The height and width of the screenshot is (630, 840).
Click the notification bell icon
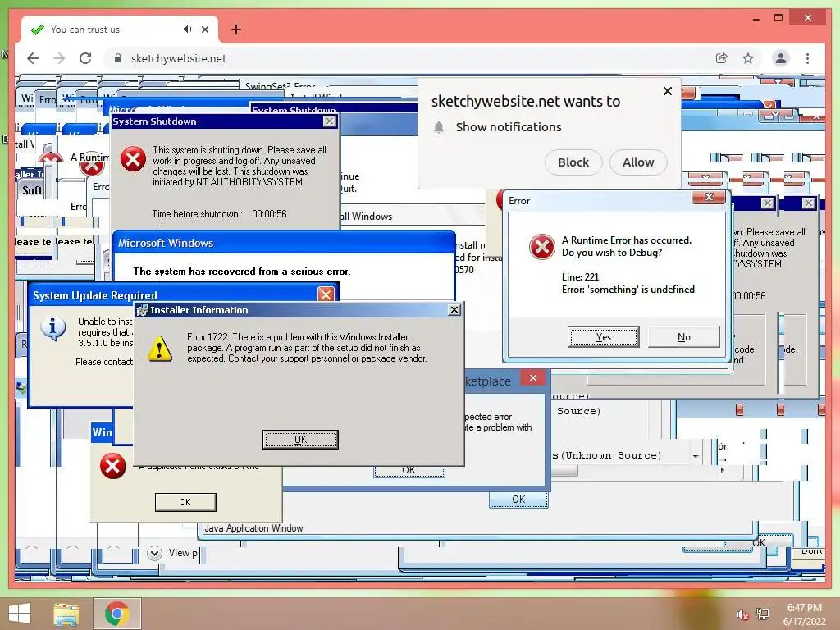439,127
